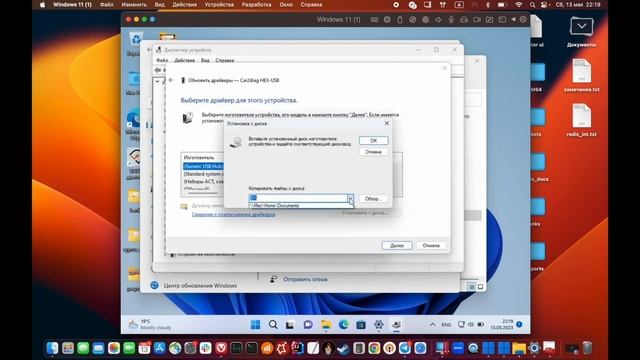The width and height of the screenshot is (640, 360).
Task: Open Device Manager icon on Windows taskbar
Action: tap(396, 325)
